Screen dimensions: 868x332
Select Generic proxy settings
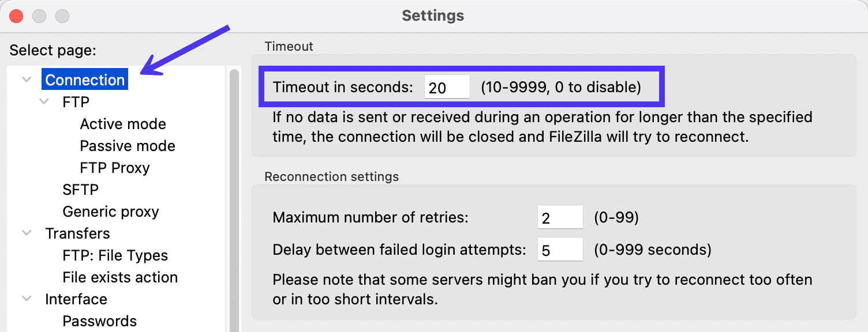point(110,211)
